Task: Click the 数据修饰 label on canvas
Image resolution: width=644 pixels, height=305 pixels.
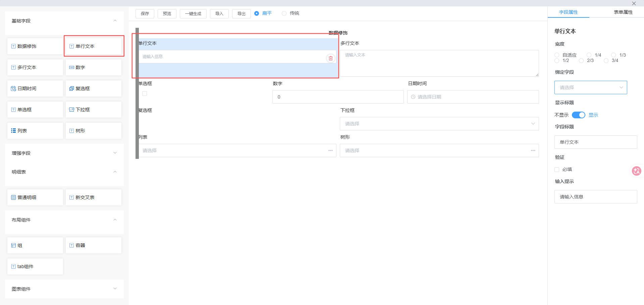Action: pyautogui.click(x=338, y=33)
